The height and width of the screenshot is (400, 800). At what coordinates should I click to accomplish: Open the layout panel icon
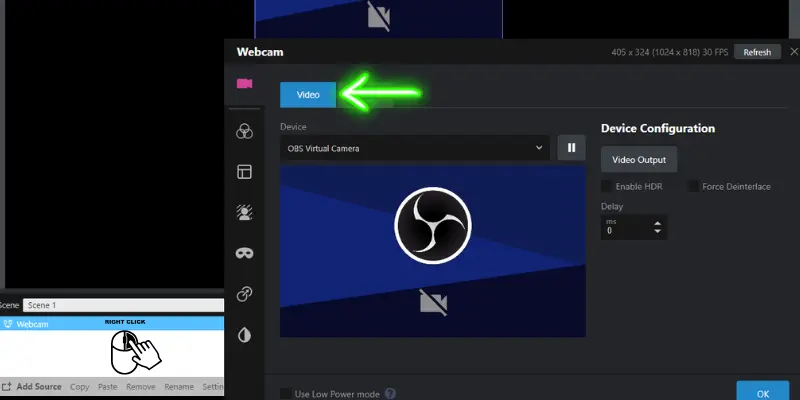(244, 172)
